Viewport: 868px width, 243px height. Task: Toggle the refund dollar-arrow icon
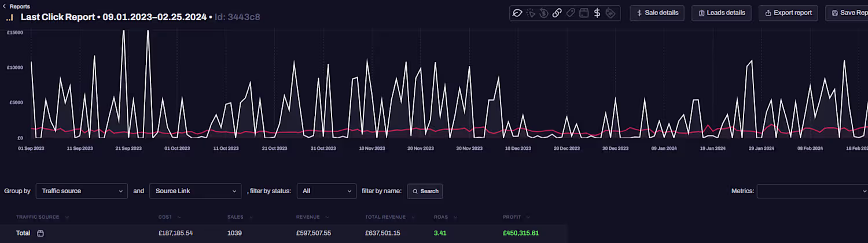543,13
